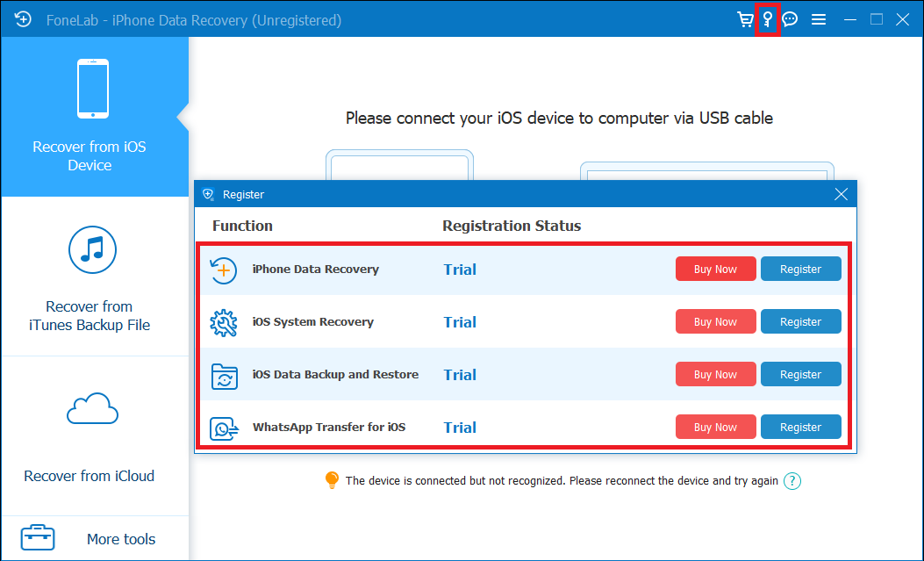Click Buy Now for WhatsApp Transfer for iOS
Image resolution: width=924 pixels, height=561 pixels.
click(x=715, y=428)
